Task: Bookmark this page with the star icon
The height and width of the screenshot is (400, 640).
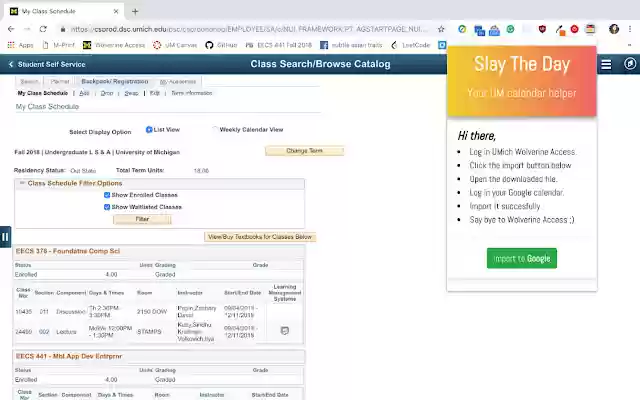Action: click(x=441, y=29)
